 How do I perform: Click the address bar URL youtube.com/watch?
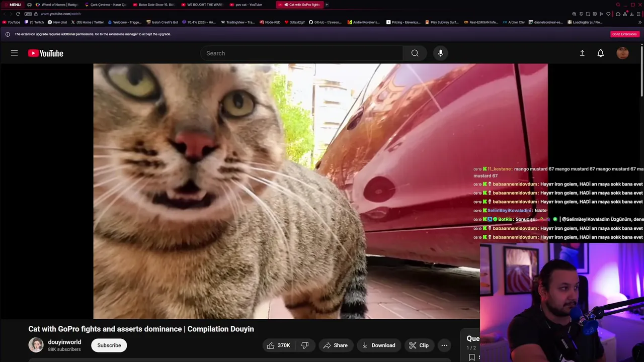pos(60,14)
